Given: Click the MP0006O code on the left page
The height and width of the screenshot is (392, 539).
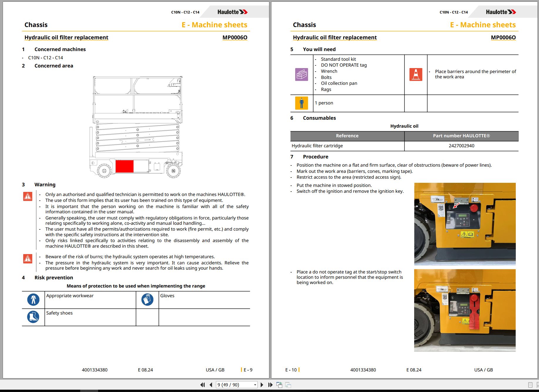Looking at the screenshot, I should 235,37.
